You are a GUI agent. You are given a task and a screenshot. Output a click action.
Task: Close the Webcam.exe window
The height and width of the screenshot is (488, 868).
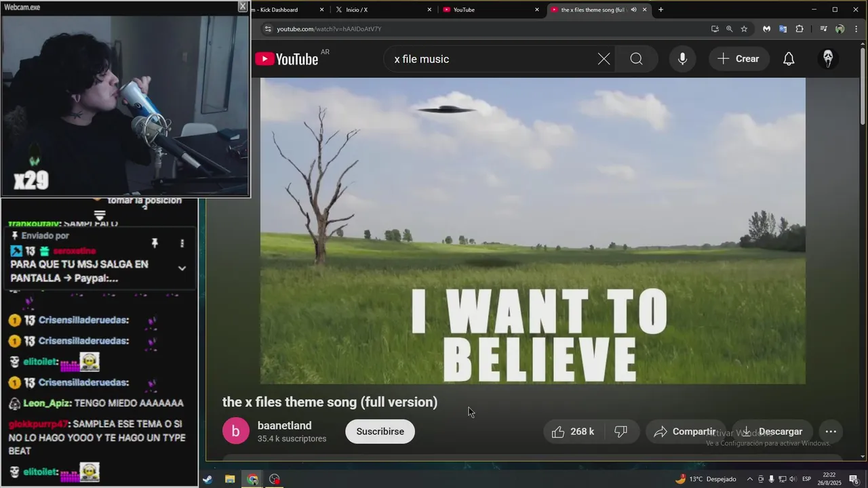click(242, 7)
